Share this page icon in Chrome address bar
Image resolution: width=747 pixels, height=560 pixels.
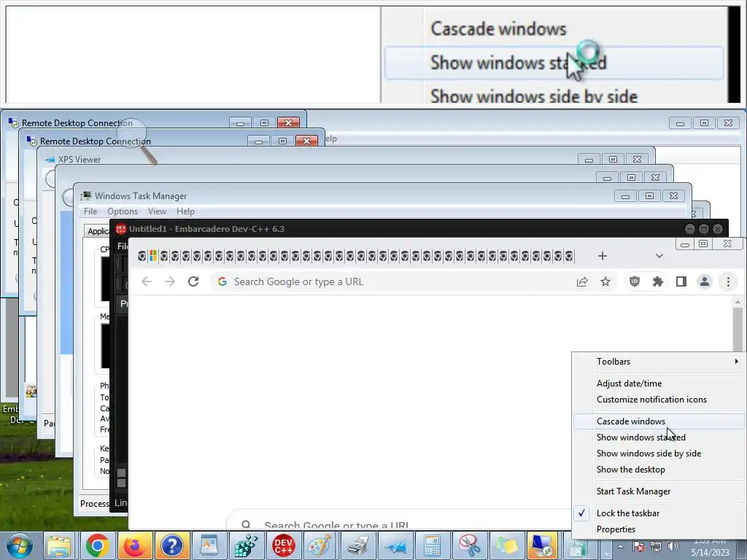pyautogui.click(x=581, y=282)
